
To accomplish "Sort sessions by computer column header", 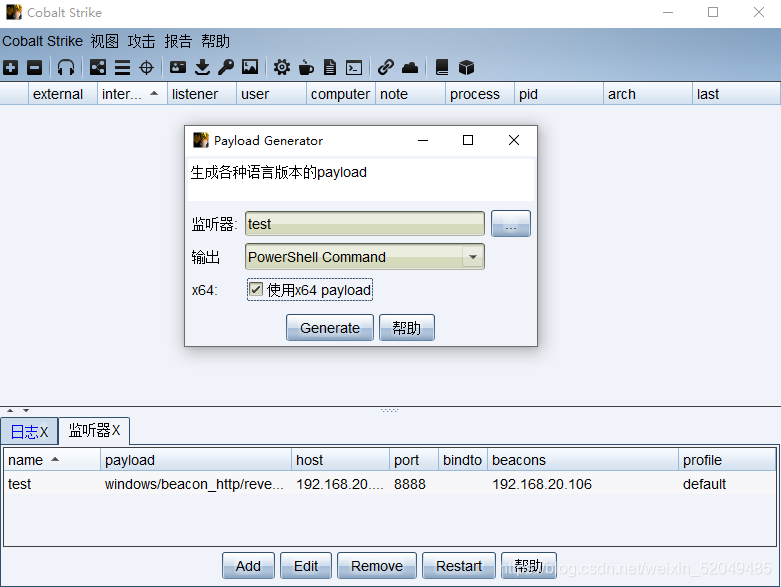I will [341, 94].
